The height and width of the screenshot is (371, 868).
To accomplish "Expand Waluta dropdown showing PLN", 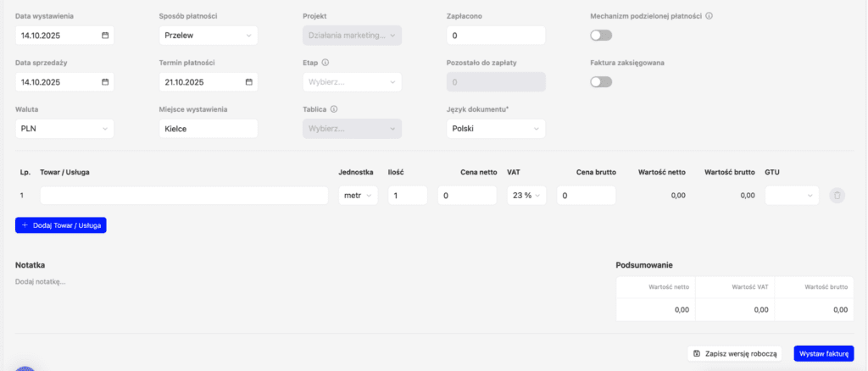I will tap(64, 129).
